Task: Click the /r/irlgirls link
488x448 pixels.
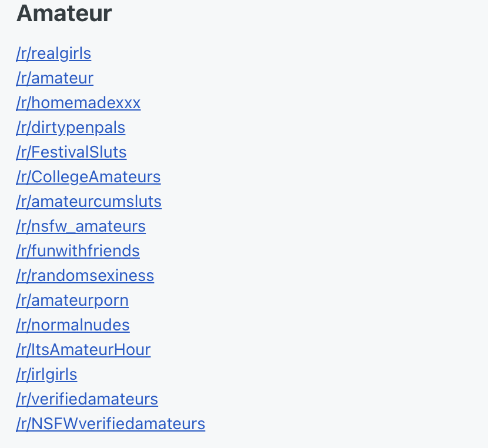Action: [x=46, y=375]
